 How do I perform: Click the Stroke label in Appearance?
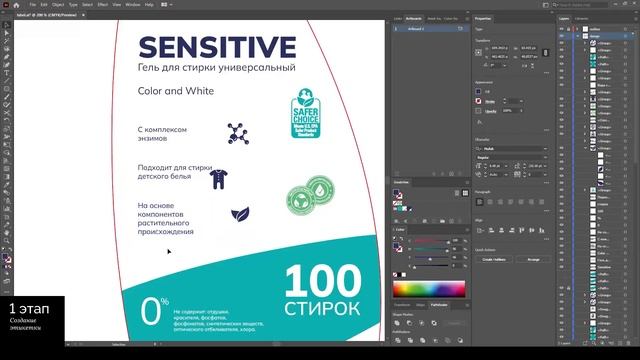tap(490, 102)
